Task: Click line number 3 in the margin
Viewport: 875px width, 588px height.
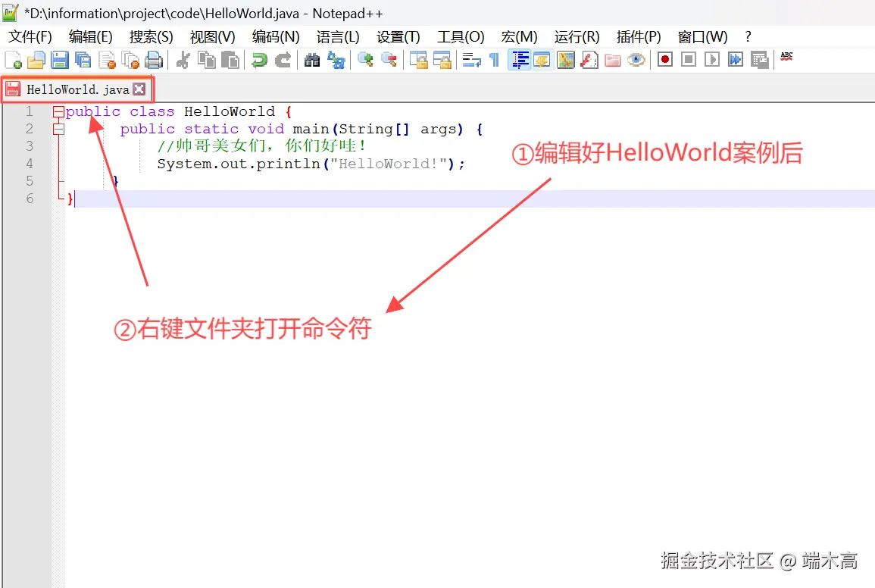Action: coord(30,145)
